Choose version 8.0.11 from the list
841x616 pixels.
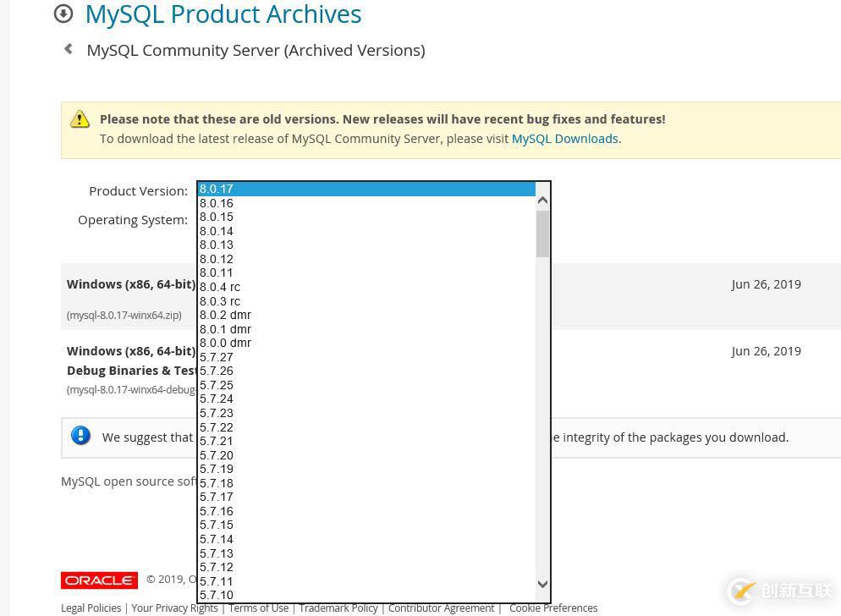[217, 272]
